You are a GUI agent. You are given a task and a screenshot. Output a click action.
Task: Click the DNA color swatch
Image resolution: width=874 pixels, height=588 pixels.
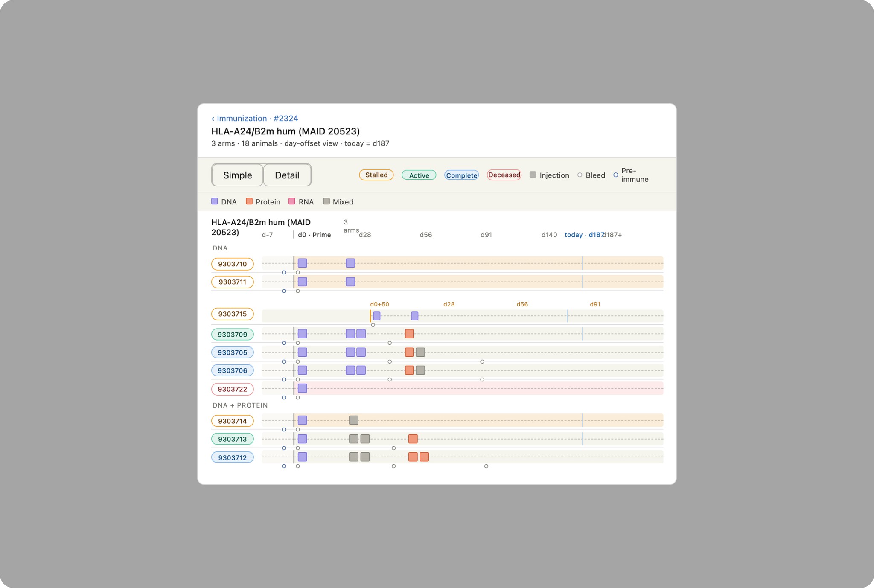215,201
